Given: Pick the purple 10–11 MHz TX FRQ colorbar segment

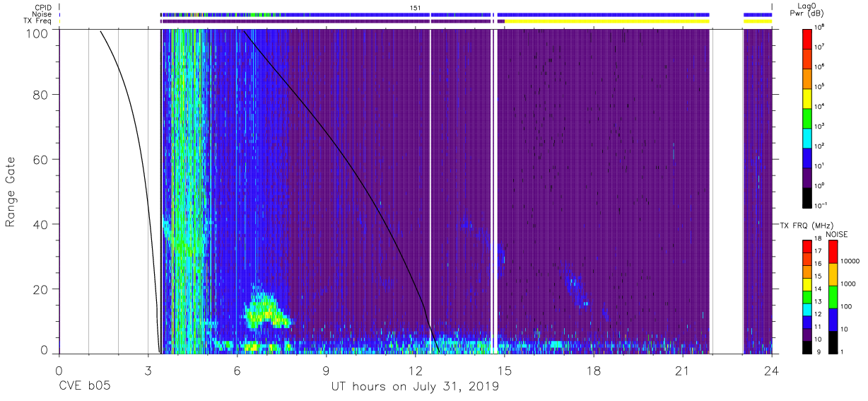Looking at the screenshot, I should click(808, 333).
